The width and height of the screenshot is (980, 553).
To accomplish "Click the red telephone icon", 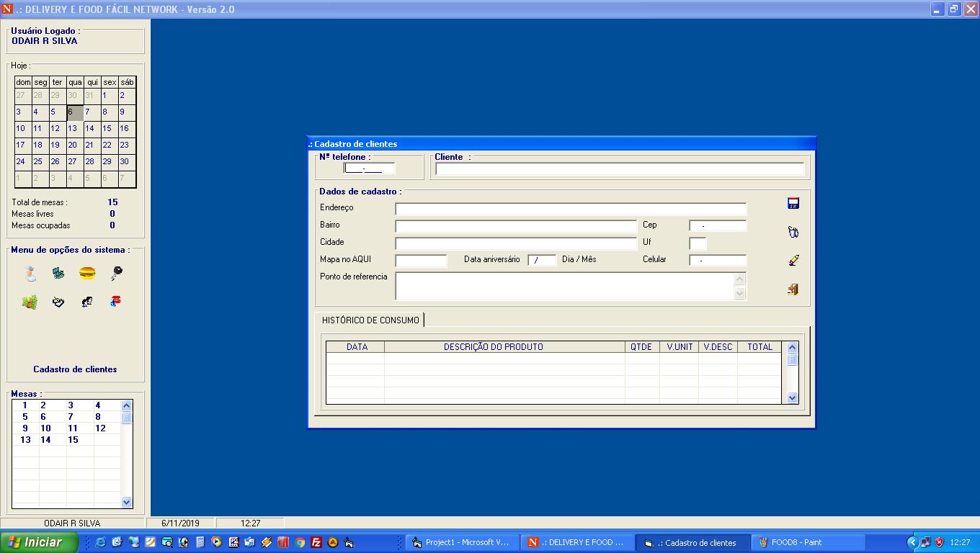I will click(116, 302).
